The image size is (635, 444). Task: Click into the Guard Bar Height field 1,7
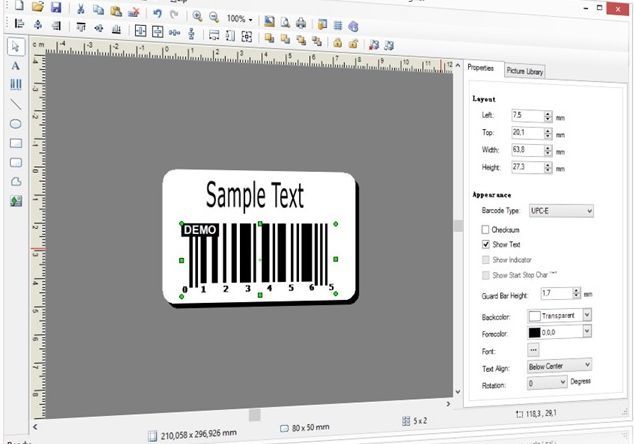(557, 293)
